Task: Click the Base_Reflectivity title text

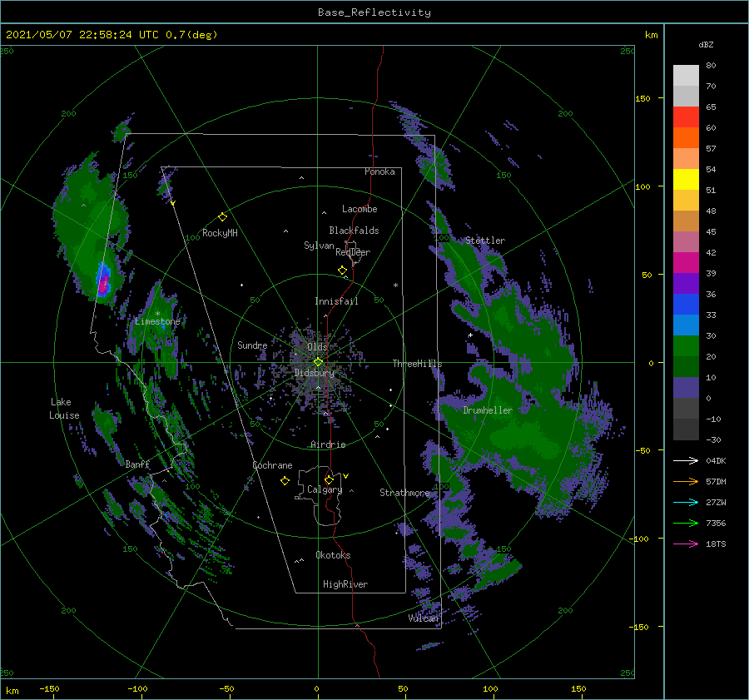Action: [374, 12]
